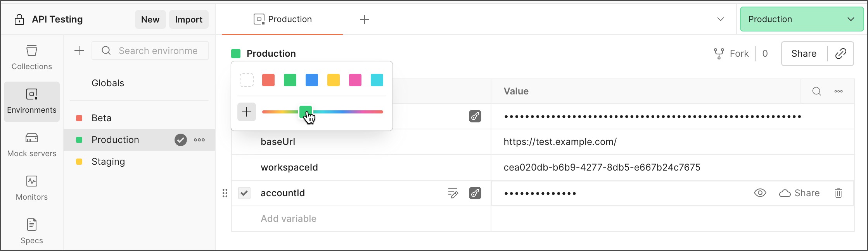
Task: Search variables with the magnifier icon
Action: coord(816,91)
